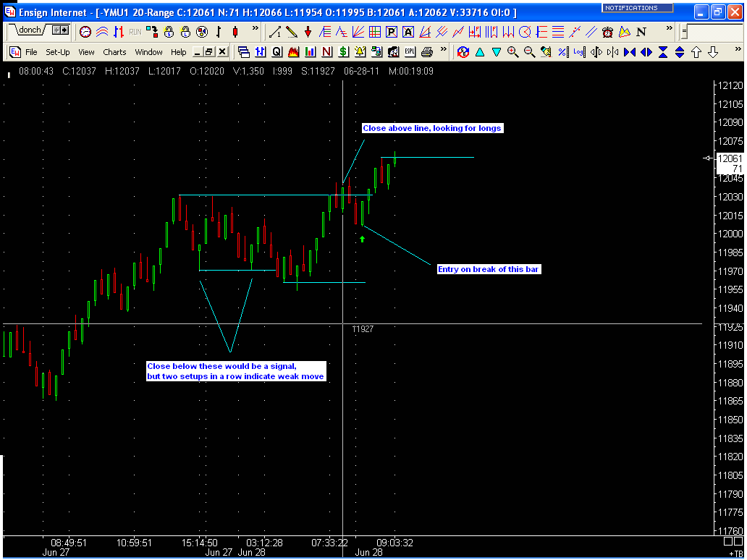Screen dimensions: 747x560
Task: Click the 07:33:22 time axis label
Action: point(329,543)
